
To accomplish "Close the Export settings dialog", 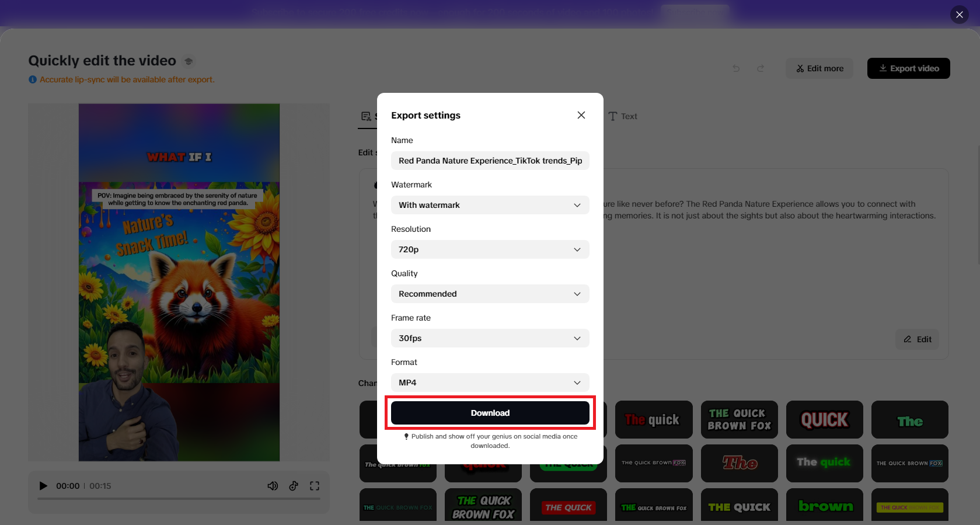I will click(581, 115).
